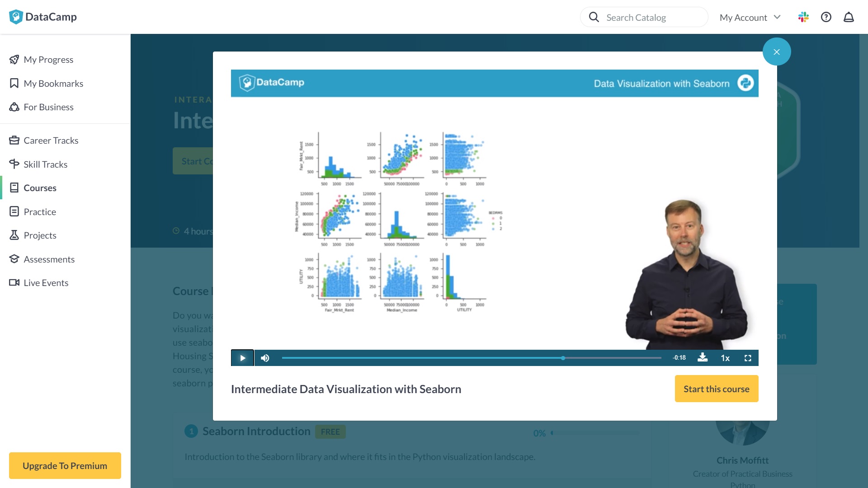This screenshot has width=868, height=488.
Task: Click modal title Intermediate Data Visualization with Seaborn
Action: 346,389
